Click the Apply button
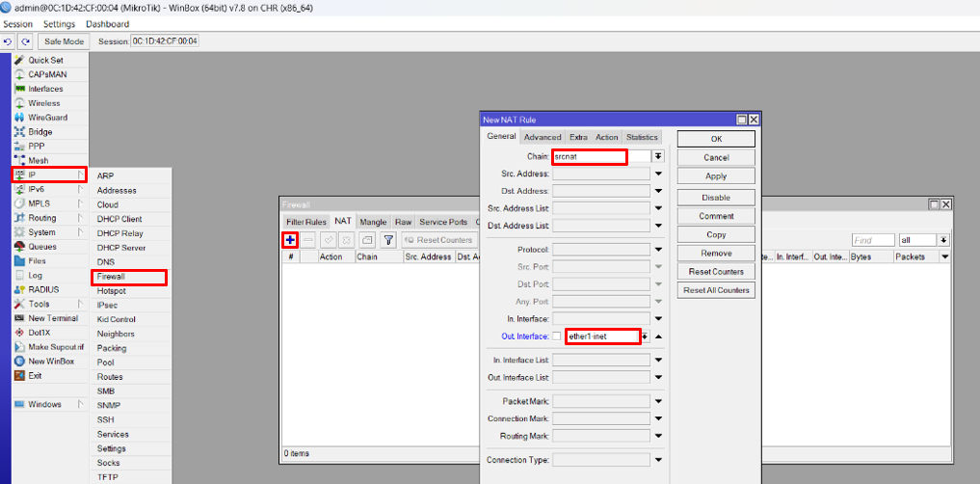This screenshot has width=980, height=484. [x=716, y=176]
